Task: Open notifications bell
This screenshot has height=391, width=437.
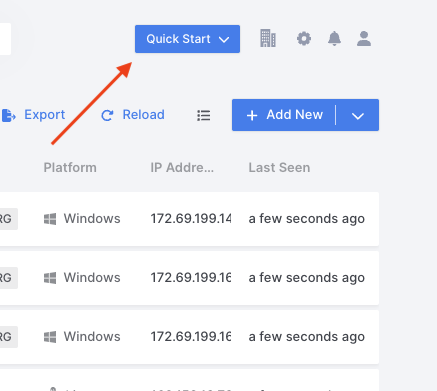Action: 334,38
